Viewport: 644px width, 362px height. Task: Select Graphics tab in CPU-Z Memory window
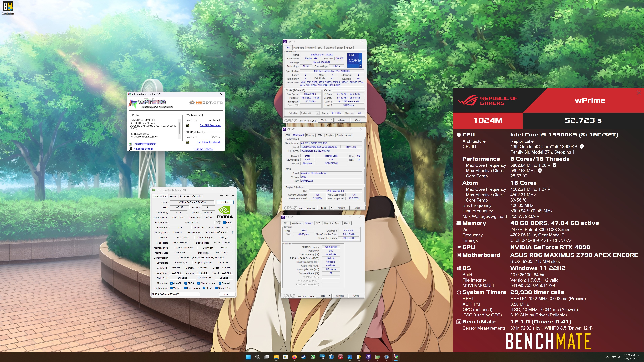pos(328,223)
